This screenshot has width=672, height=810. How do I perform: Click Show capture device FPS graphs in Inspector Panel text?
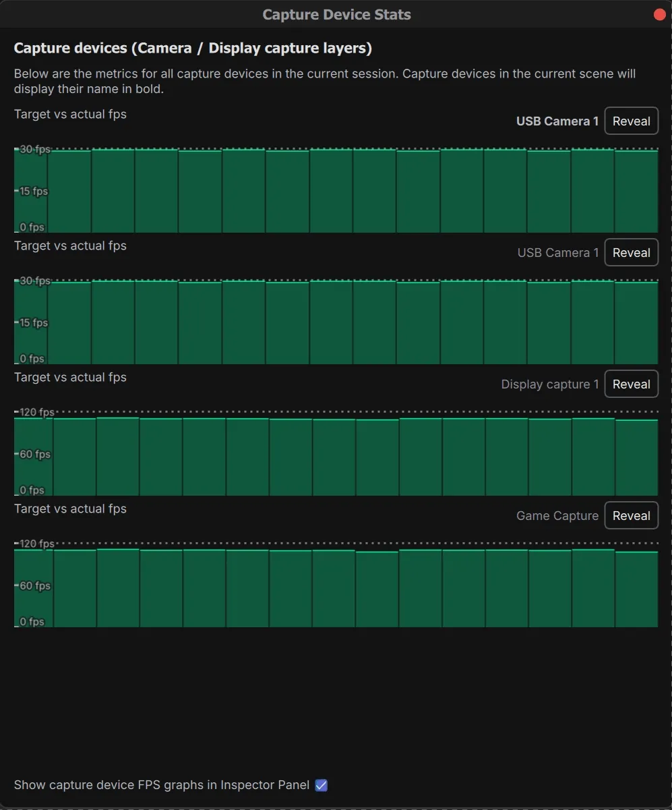162,785
